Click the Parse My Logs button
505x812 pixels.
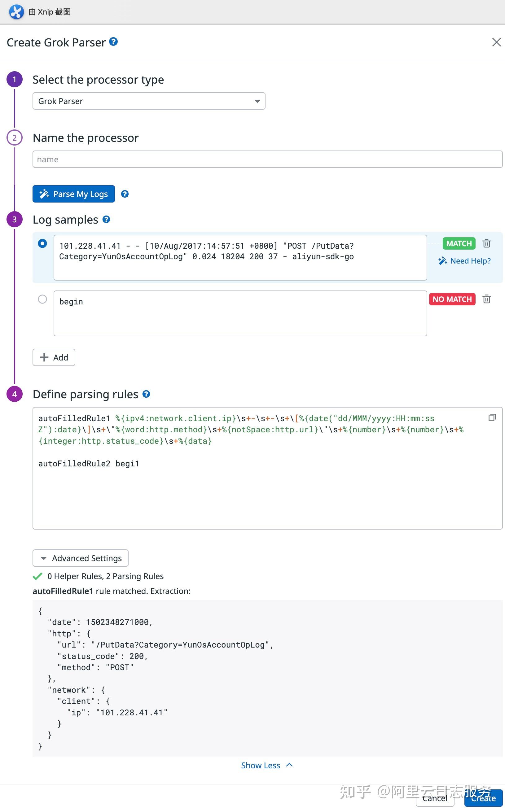pyautogui.click(x=73, y=194)
